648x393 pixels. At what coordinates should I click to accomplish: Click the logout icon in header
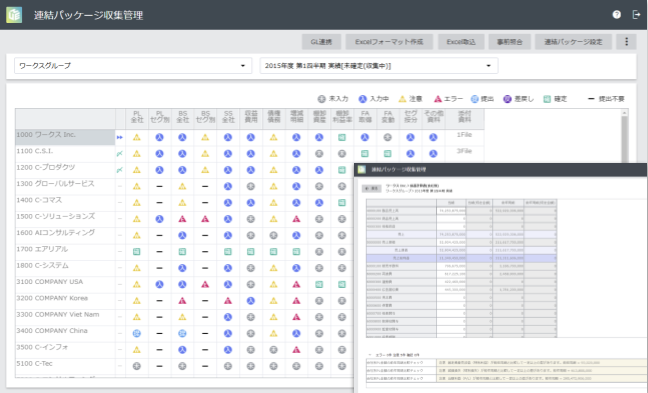tap(636, 15)
